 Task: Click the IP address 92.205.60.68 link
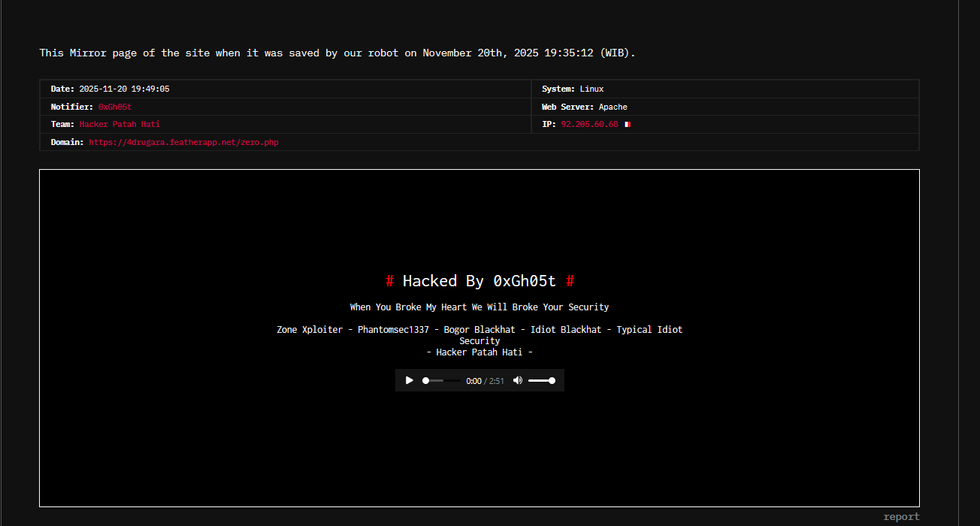click(589, 125)
